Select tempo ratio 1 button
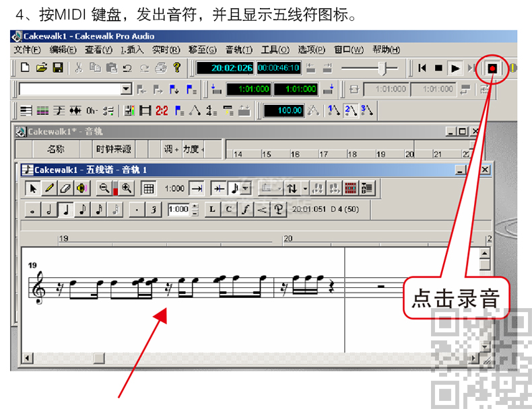This screenshot has height=409, width=532. click(x=334, y=110)
